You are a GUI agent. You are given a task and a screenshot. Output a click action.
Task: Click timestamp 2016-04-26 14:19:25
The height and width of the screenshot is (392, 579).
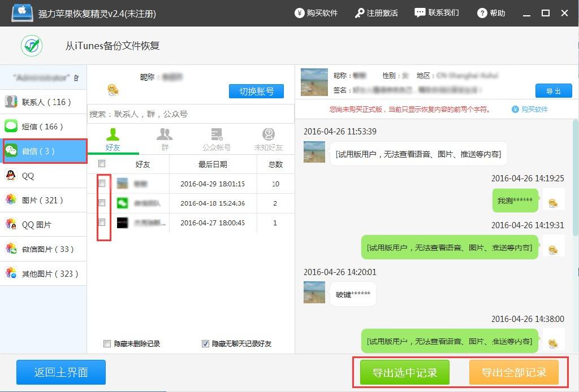pos(528,178)
